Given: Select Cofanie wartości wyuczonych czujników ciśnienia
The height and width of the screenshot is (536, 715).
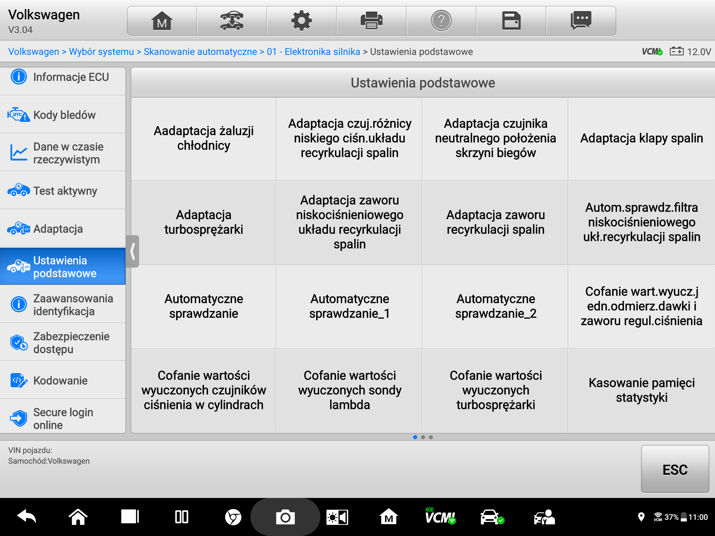Looking at the screenshot, I should [x=203, y=390].
